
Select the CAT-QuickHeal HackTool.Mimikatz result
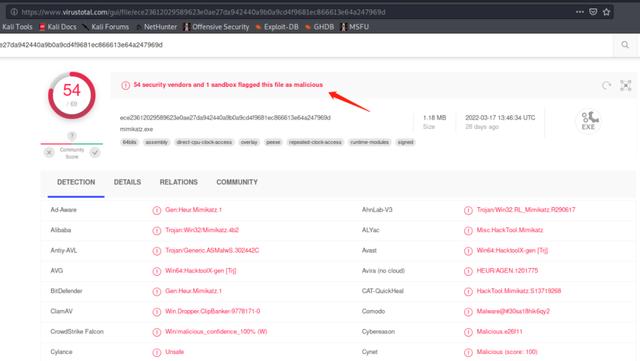(x=519, y=291)
